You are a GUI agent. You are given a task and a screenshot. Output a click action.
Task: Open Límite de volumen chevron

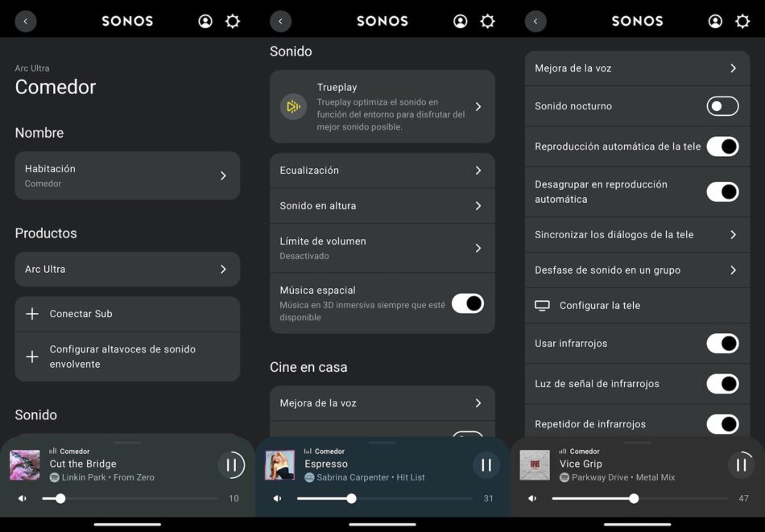click(478, 248)
